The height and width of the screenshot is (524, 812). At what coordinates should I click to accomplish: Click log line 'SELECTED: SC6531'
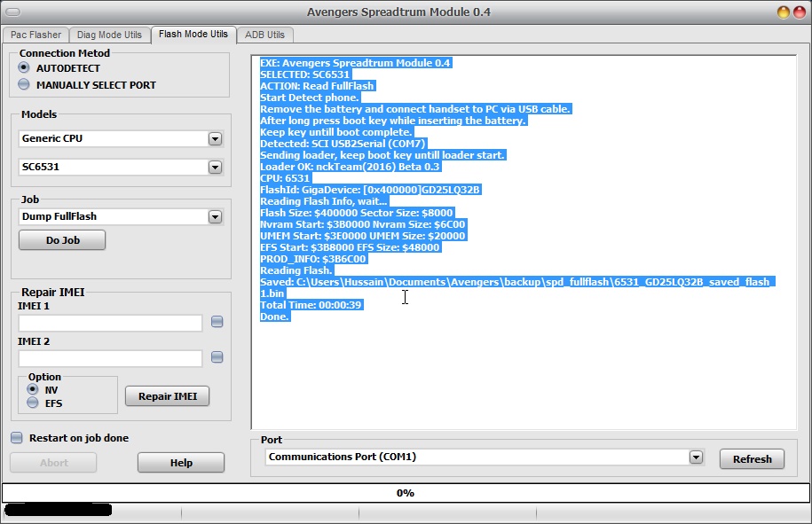(305, 74)
